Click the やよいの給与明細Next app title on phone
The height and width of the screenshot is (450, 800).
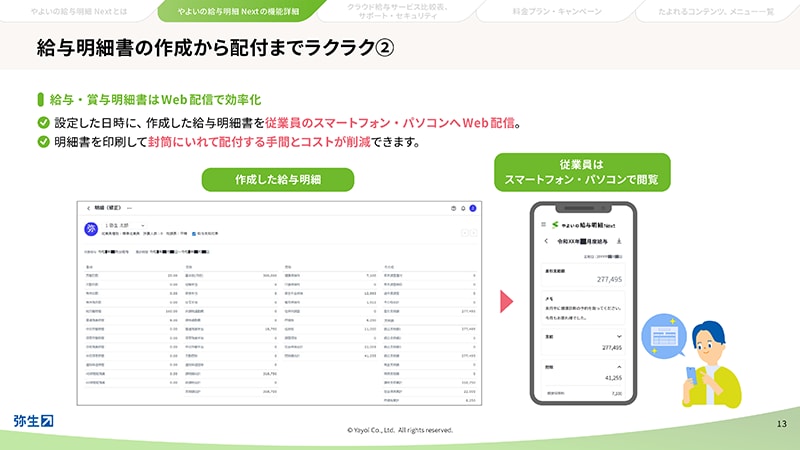coord(588,225)
